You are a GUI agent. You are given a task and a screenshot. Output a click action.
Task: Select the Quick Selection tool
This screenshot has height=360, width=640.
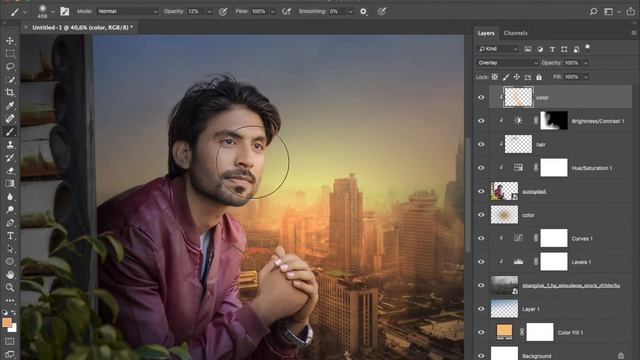coord(10,80)
